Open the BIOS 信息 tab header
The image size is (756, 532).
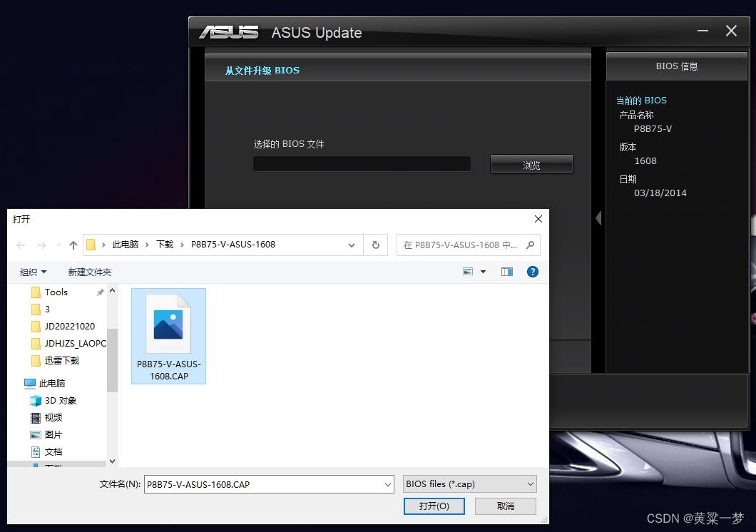[x=676, y=66]
